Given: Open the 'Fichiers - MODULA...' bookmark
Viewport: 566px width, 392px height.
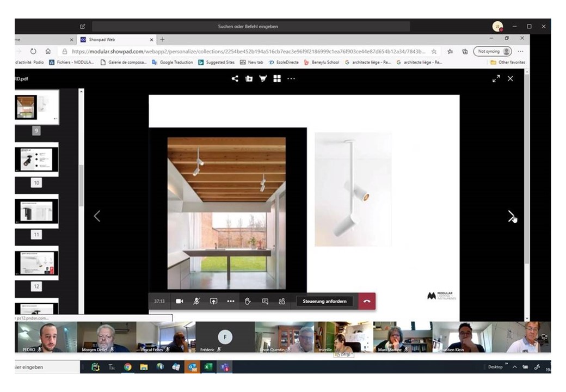Looking at the screenshot, I should (71, 62).
